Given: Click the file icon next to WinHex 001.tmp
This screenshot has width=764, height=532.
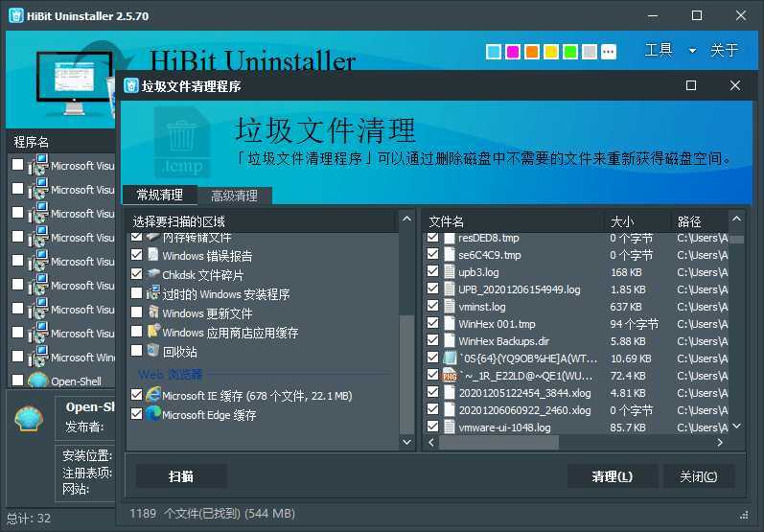Looking at the screenshot, I should click(450, 323).
